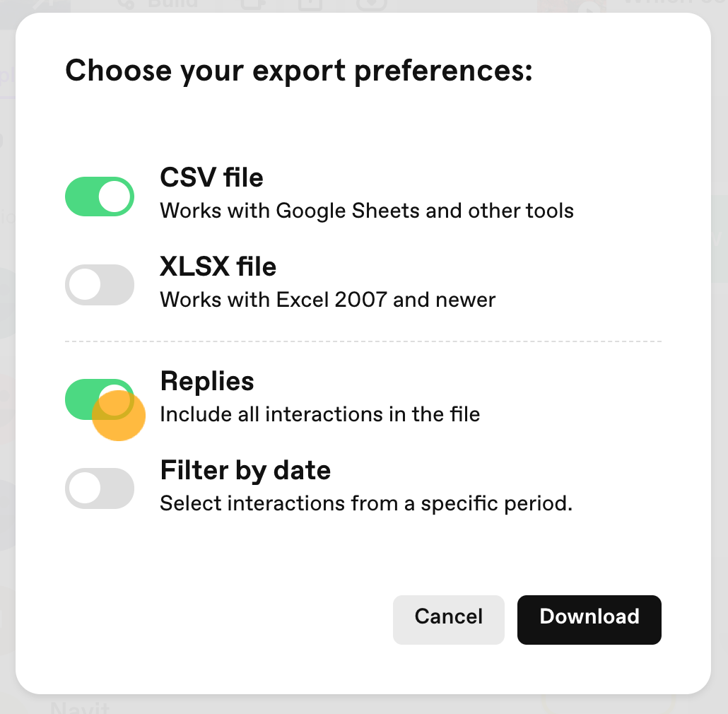The height and width of the screenshot is (714, 728).
Task: Click the "CSV file" option title
Action: (x=212, y=177)
